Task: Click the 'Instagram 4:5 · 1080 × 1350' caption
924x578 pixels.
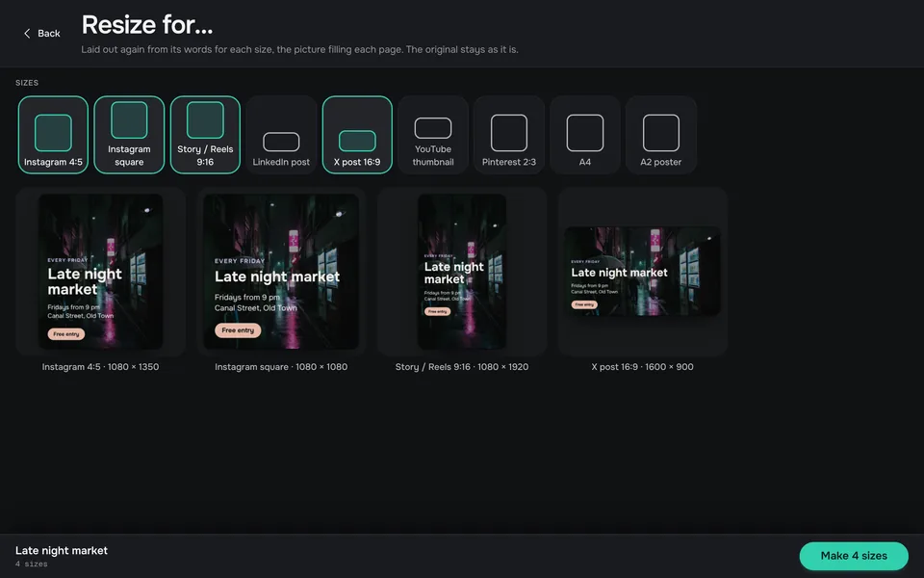Action: 101,367
